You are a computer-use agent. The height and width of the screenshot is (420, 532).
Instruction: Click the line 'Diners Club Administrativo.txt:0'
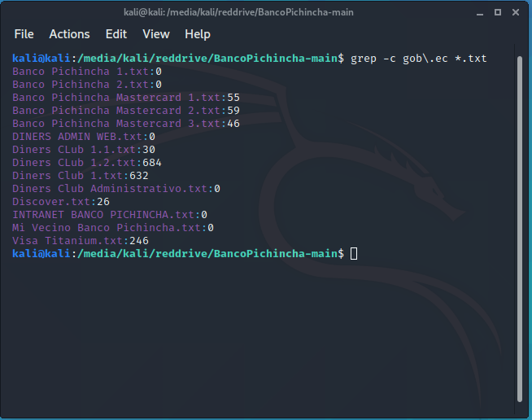click(116, 189)
